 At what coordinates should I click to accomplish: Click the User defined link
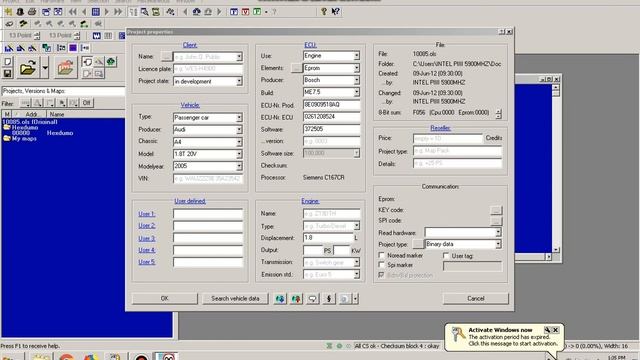pyautogui.click(x=190, y=201)
